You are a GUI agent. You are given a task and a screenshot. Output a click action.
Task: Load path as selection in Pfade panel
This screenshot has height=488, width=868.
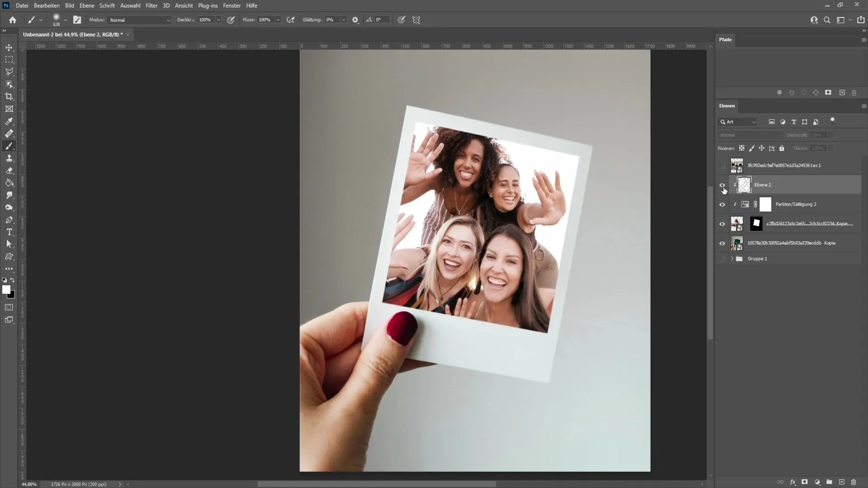(x=804, y=93)
